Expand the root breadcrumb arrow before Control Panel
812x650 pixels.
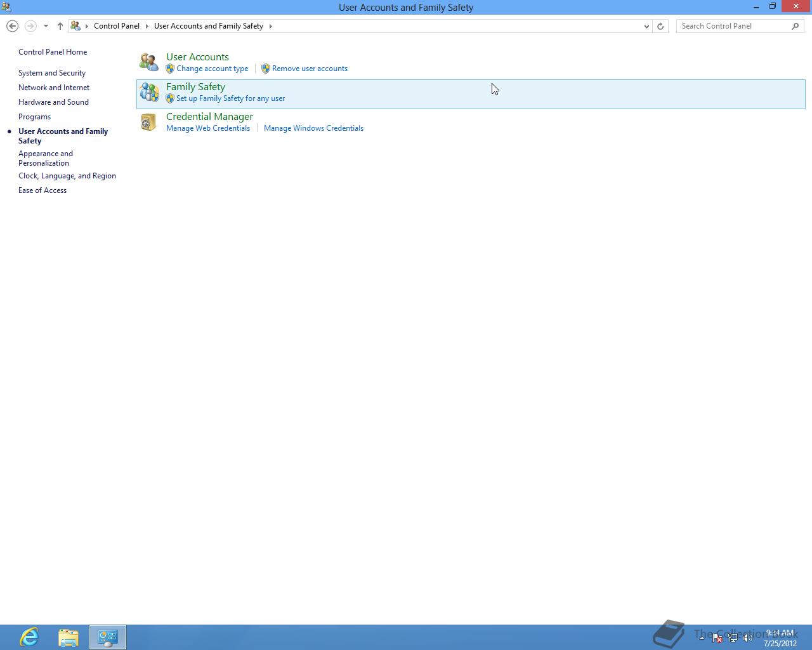pos(87,26)
